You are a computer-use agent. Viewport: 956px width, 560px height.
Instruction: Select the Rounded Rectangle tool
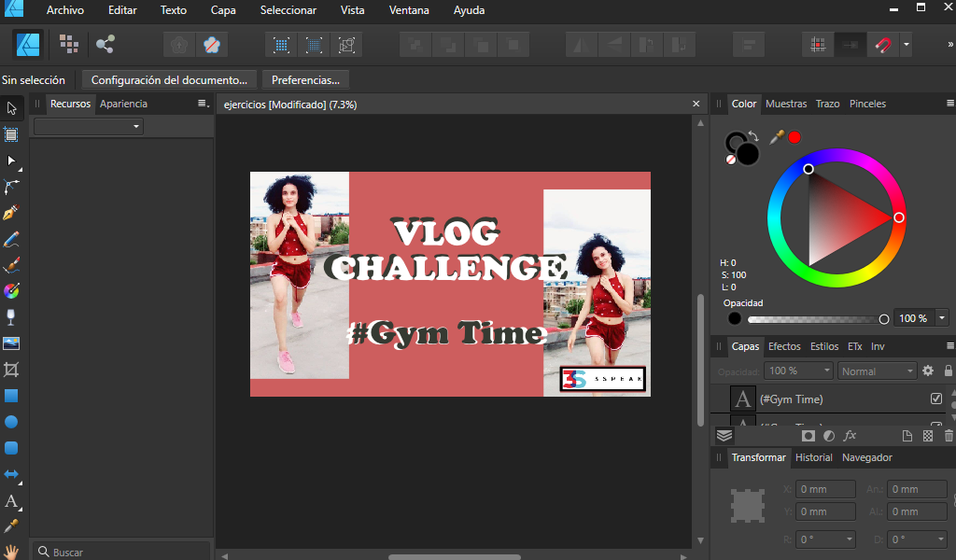pyautogui.click(x=11, y=448)
